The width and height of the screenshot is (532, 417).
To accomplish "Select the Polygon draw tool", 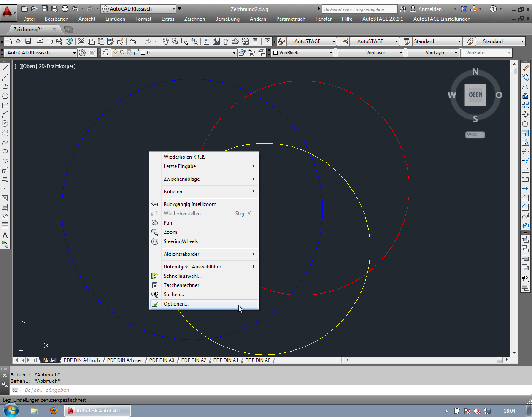I will (x=5, y=96).
